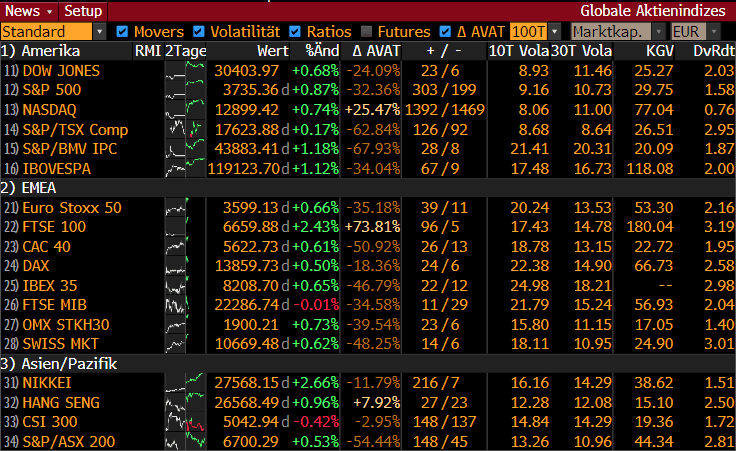Collapse the Amerika section header

coord(40,51)
